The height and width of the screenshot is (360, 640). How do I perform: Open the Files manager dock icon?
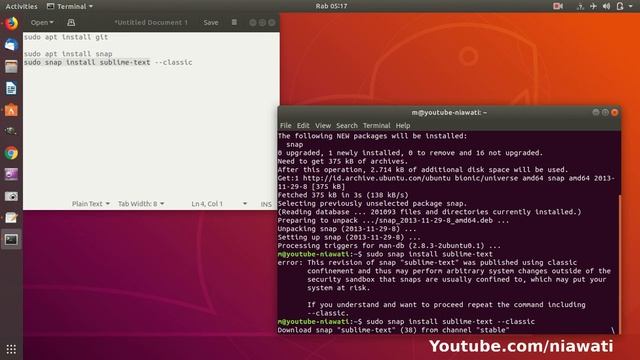coord(11,66)
